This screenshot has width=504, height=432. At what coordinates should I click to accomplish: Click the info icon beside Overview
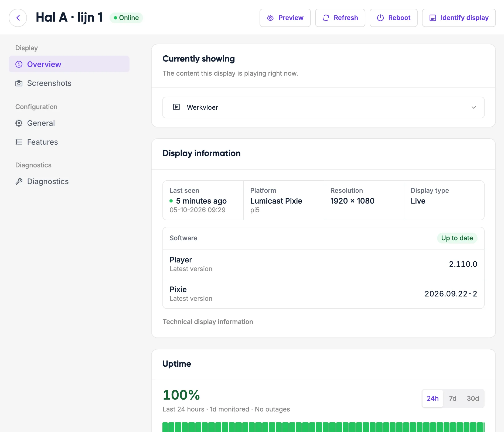pos(19,64)
